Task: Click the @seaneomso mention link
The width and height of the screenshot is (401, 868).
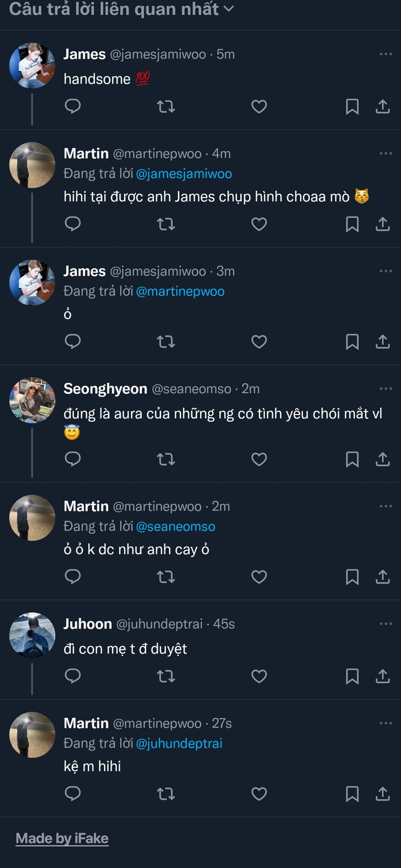Action: 176,527
